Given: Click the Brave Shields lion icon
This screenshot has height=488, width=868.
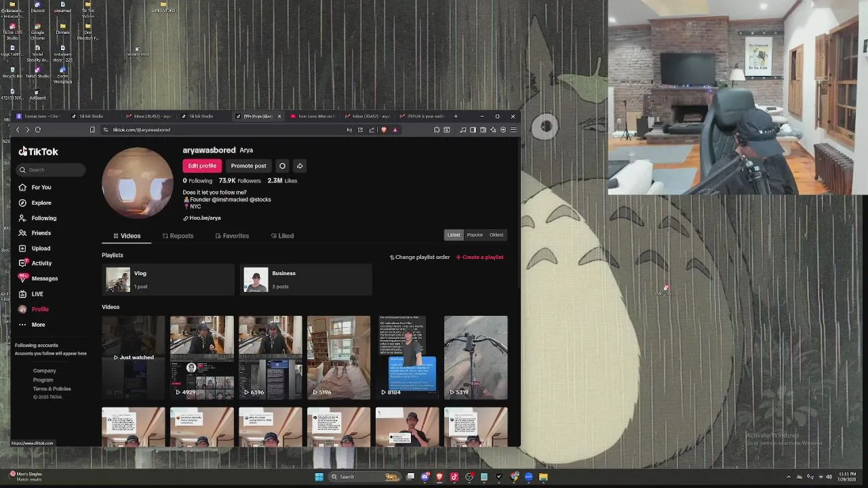Looking at the screenshot, I should 384,129.
